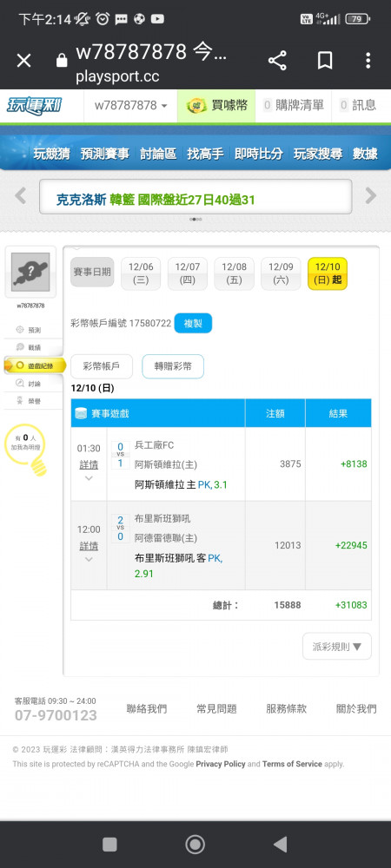Expand the 01:30 match row chevron

coord(89,478)
